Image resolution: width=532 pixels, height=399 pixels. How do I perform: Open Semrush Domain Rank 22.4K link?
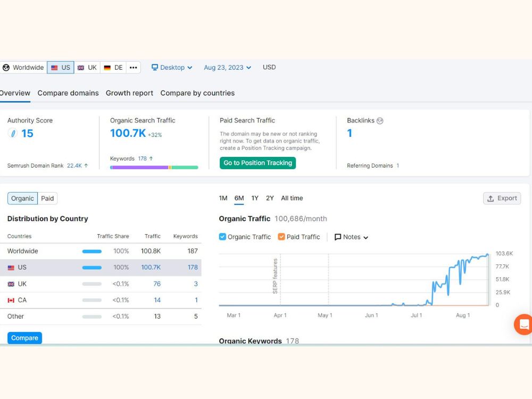74,165
